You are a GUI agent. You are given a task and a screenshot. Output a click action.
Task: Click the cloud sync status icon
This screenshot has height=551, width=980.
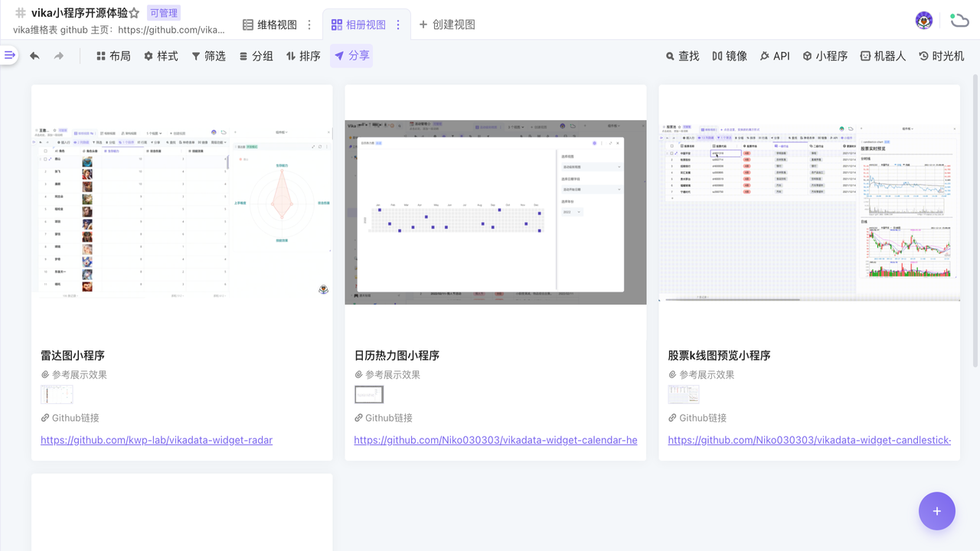coord(959,21)
